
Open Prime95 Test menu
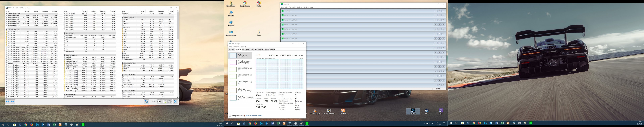pyautogui.click(x=282, y=7)
